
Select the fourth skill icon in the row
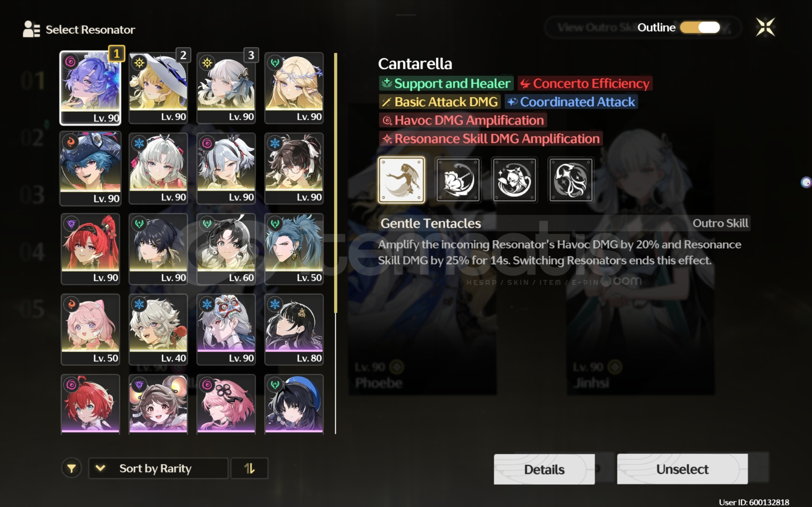[x=571, y=180]
